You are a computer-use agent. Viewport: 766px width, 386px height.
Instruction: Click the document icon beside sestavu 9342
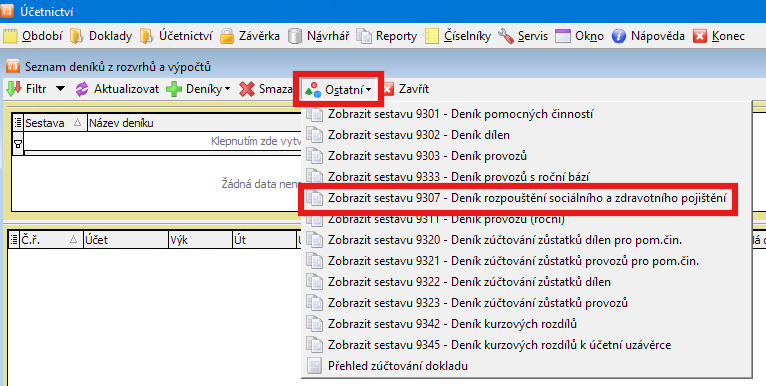(x=315, y=324)
